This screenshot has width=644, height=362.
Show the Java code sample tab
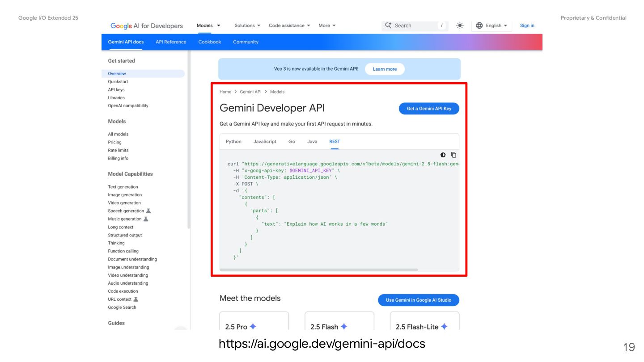point(312,142)
